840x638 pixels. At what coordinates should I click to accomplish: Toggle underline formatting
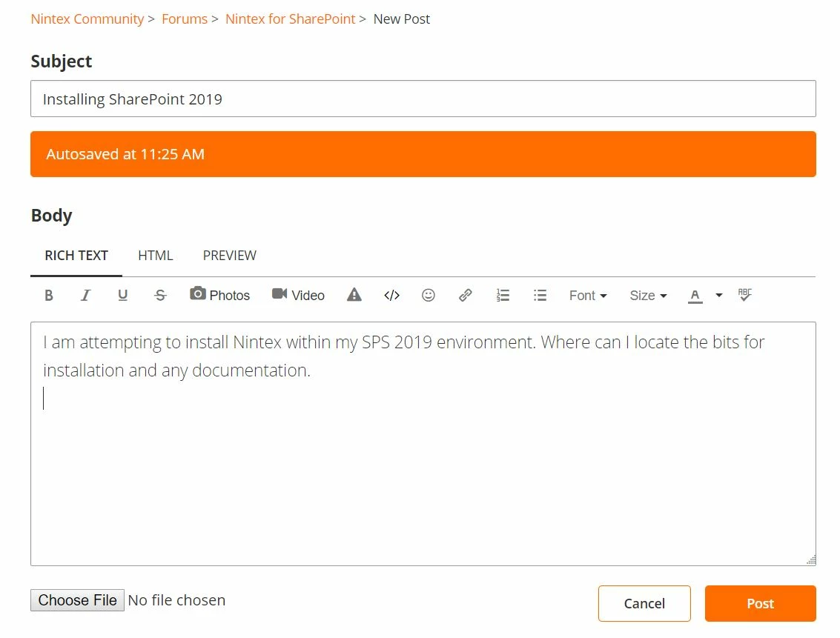pyautogui.click(x=122, y=296)
